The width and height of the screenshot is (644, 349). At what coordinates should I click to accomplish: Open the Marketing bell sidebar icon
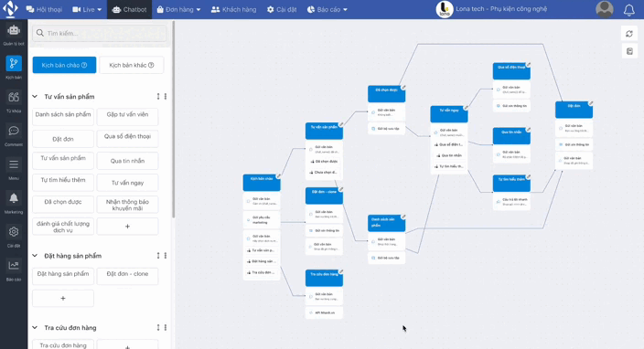click(14, 198)
